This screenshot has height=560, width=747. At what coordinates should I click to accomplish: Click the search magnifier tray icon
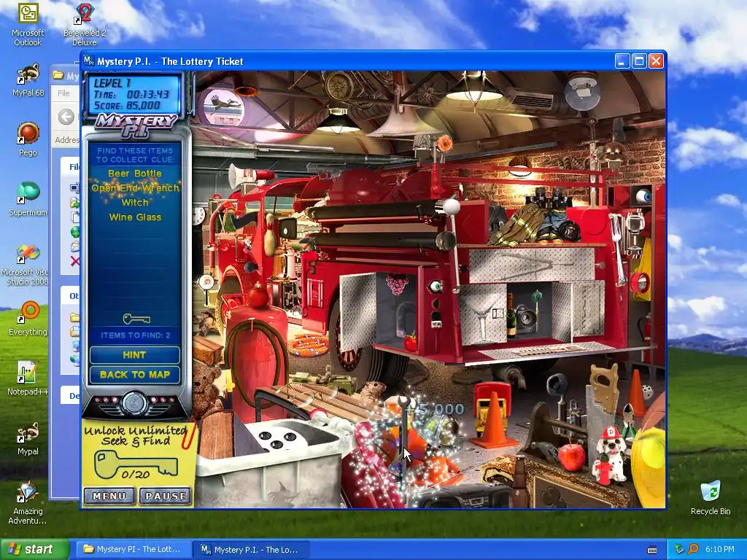click(x=693, y=550)
